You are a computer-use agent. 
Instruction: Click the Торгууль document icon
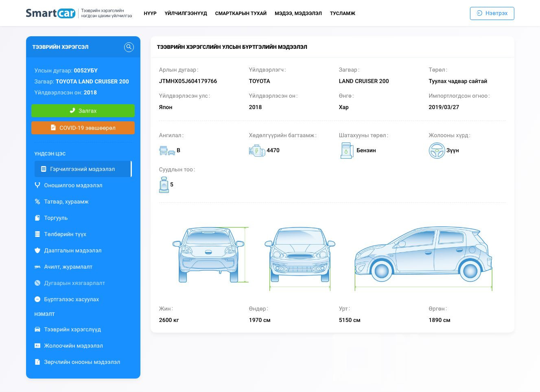pyautogui.click(x=37, y=218)
